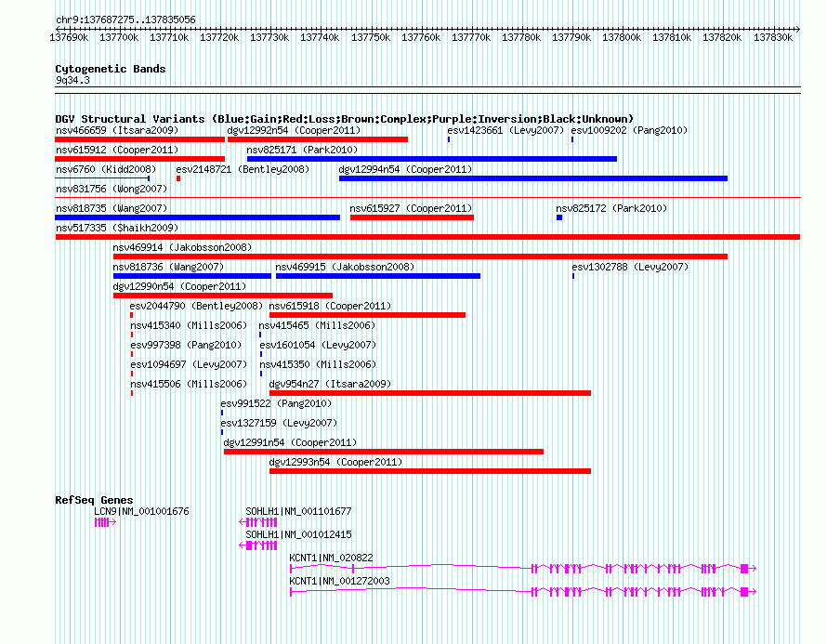Click the red dgv12991n54 loss bar
The height and width of the screenshot is (644, 827).
click(384, 452)
